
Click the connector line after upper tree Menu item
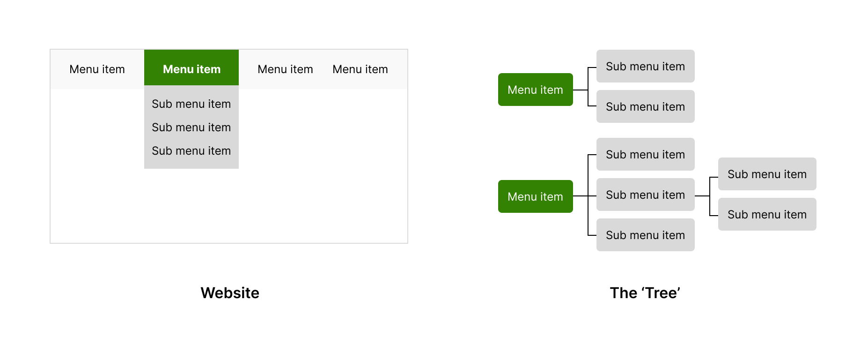[x=580, y=90]
